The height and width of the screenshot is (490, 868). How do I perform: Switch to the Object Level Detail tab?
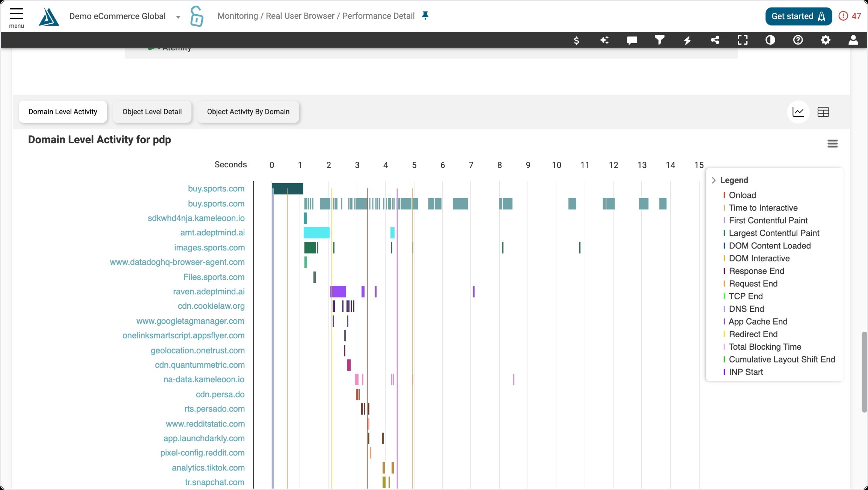(x=152, y=111)
